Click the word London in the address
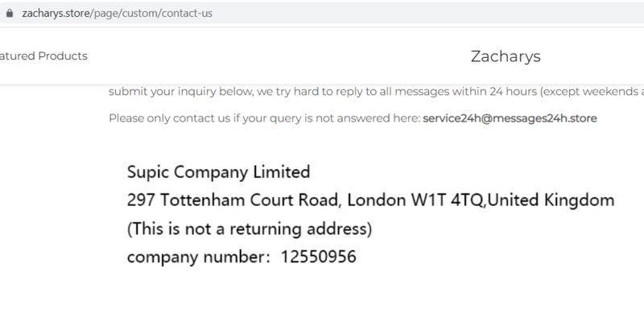The width and height of the screenshot is (644, 326). click(x=376, y=200)
